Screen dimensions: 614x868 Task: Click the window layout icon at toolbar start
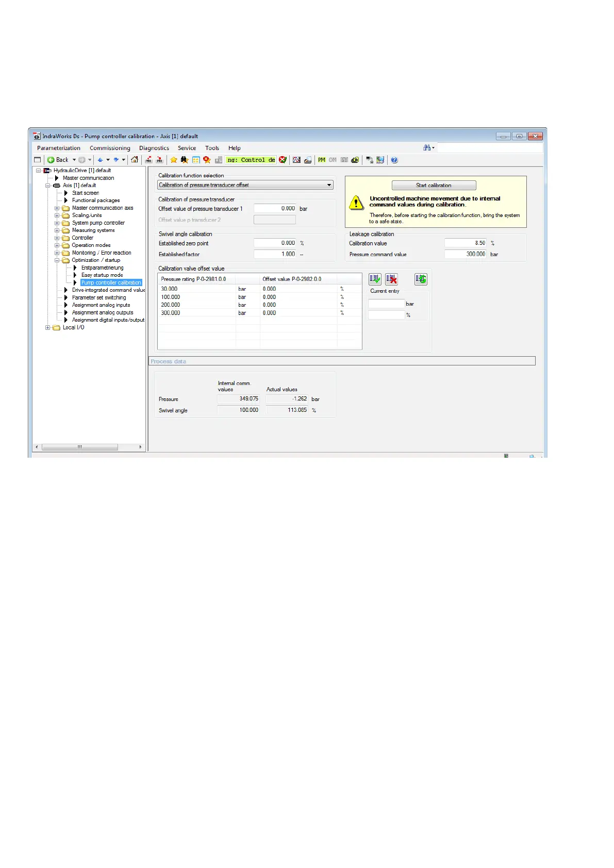37,160
